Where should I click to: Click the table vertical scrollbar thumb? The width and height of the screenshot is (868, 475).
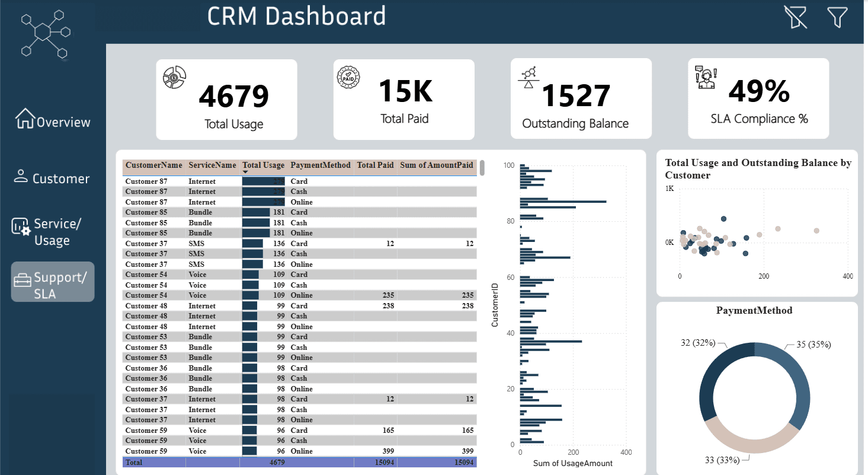click(x=482, y=168)
